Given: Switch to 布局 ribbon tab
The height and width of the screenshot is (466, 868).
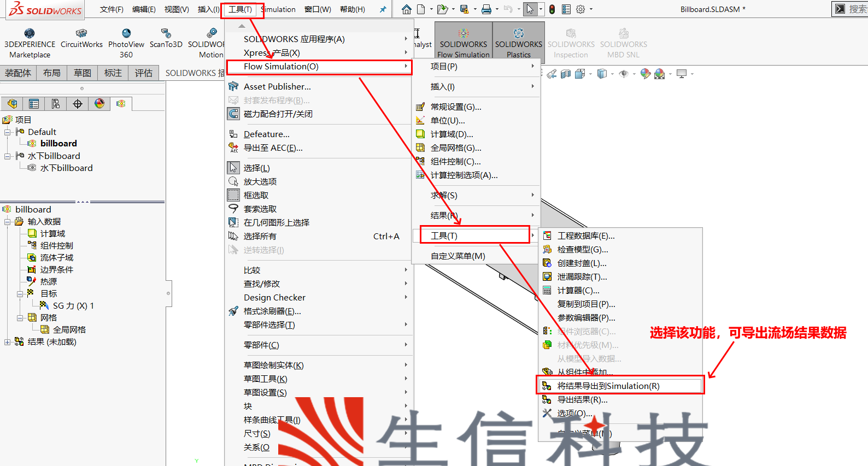Looking at the screenshot, I should (x=52, y=73).
